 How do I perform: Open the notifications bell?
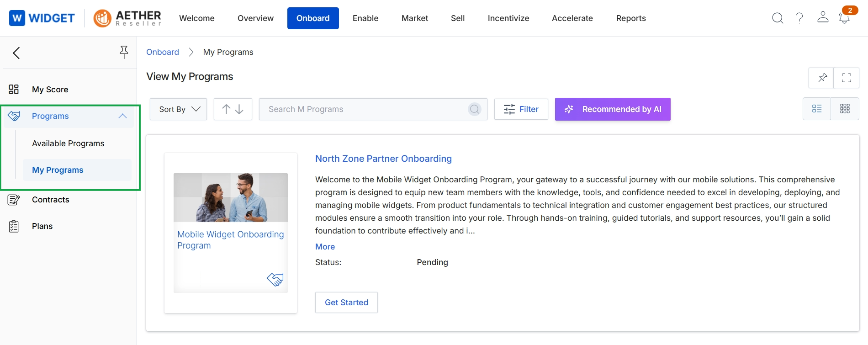[x=844, y=18]
